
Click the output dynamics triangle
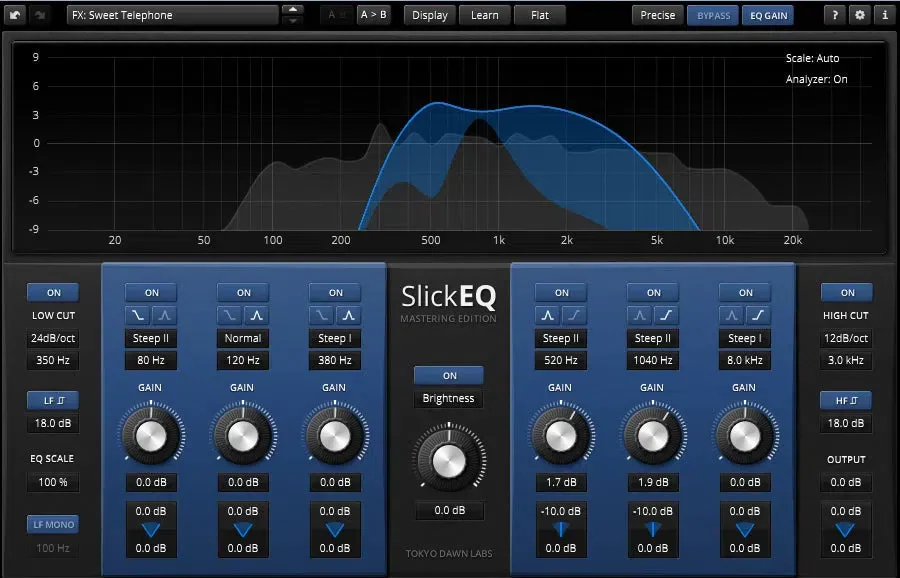(845, 530)
